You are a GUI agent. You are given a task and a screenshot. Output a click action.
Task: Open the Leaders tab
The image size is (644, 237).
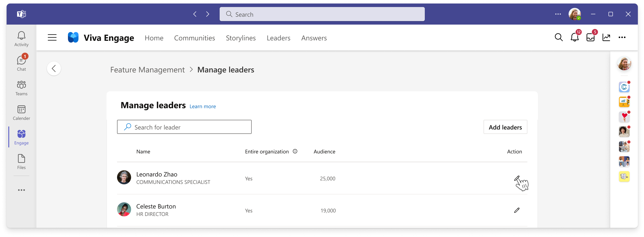coord(278,38)
